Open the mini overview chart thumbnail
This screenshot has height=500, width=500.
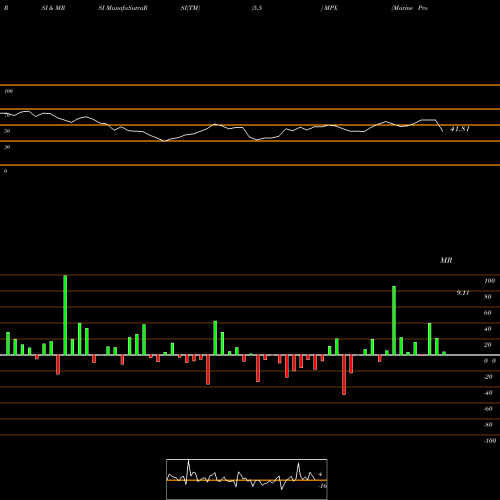pyautogui.click(x=247, y=479)
